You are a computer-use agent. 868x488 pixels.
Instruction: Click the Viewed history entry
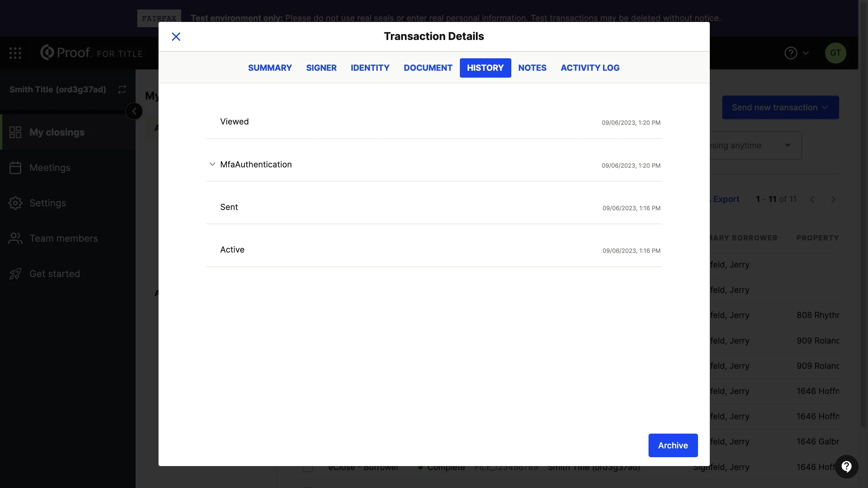coord(434,122)
